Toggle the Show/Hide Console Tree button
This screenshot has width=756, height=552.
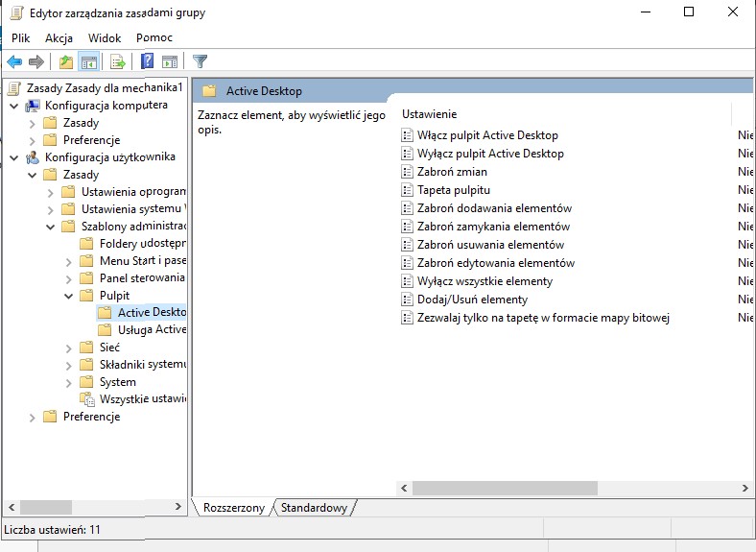pyautogui.click(x=88, y=61)
